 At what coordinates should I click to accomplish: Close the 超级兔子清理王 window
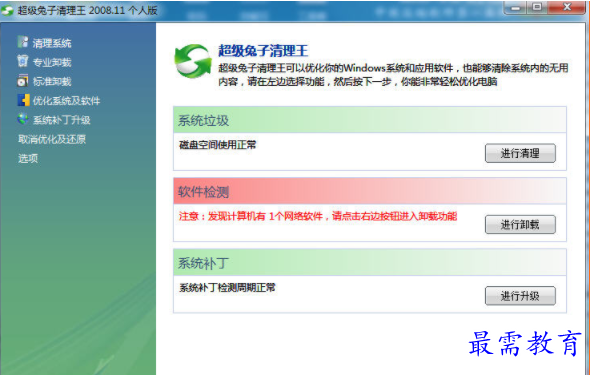pos(567,8)
